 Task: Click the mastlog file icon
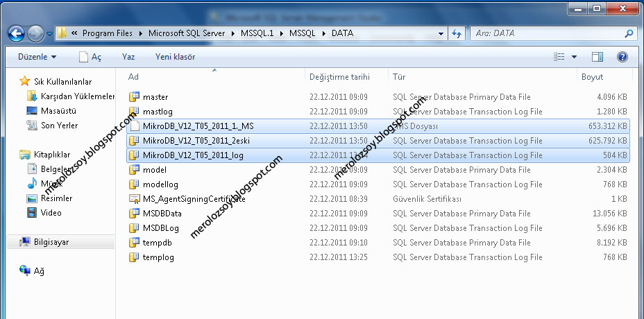tap(134, 111)
